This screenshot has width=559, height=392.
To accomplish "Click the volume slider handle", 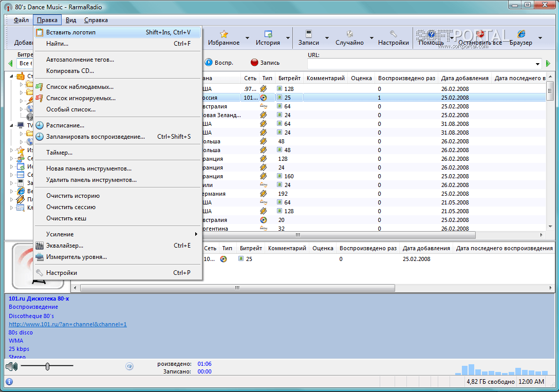I will tap(47, 366).
